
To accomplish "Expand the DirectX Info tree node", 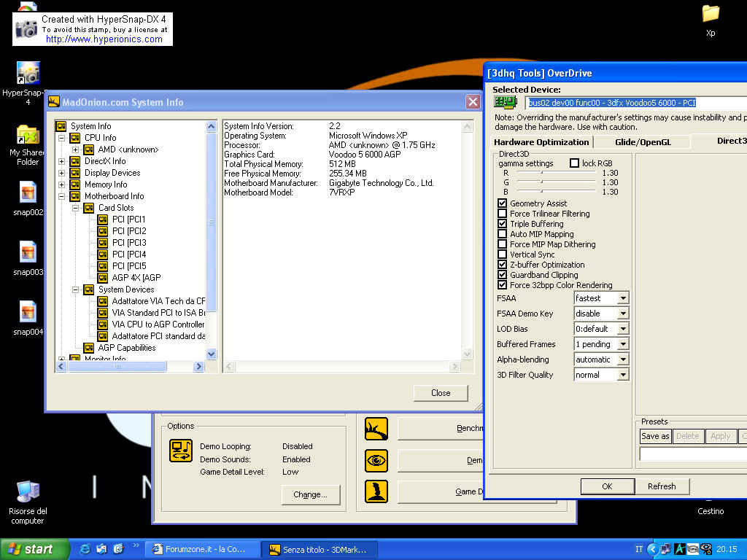I will 62,161.
